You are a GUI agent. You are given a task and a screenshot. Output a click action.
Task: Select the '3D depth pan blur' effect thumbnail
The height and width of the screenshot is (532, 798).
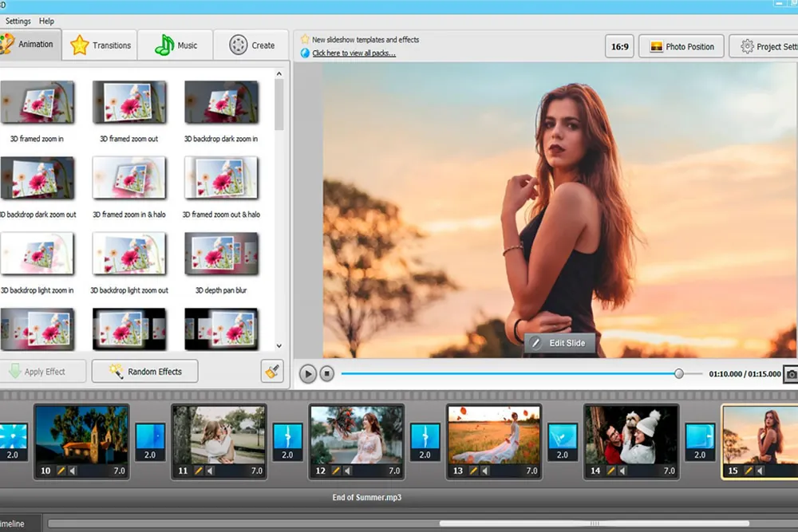(221, 254)
